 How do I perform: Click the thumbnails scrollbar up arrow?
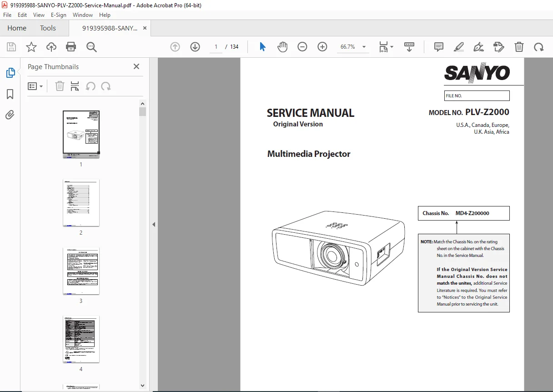(x=143, y=103)
